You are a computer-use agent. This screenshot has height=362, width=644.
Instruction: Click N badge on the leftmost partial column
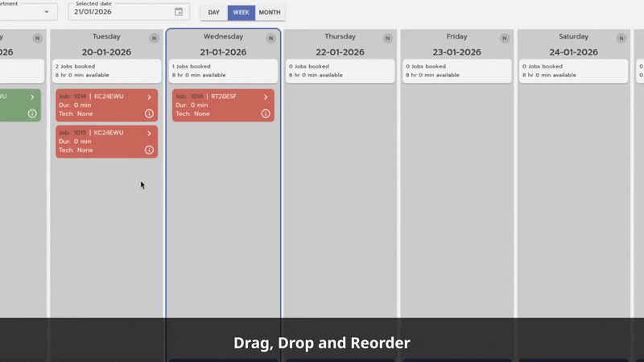tap(37, 38)
